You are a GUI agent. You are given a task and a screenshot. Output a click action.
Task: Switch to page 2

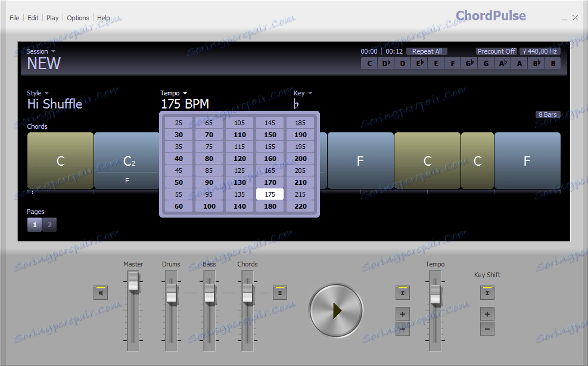[x=49, y=225]
